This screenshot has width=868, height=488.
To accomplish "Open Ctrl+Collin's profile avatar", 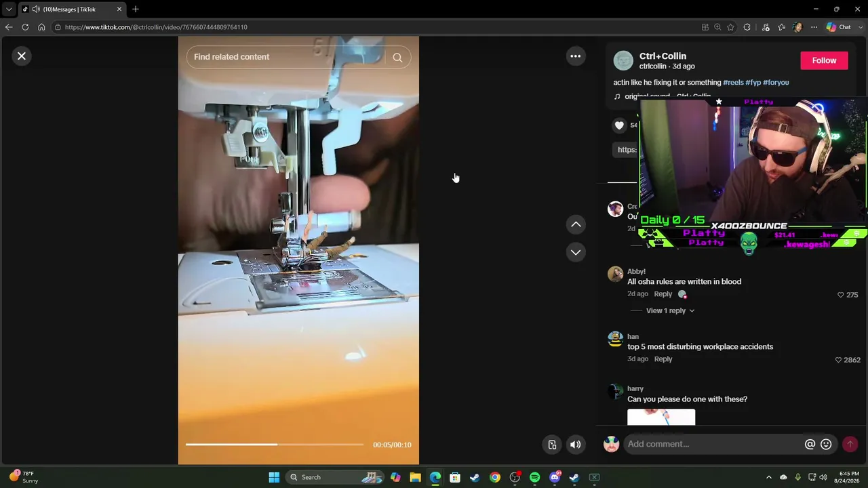I will [x=623, y=60].
